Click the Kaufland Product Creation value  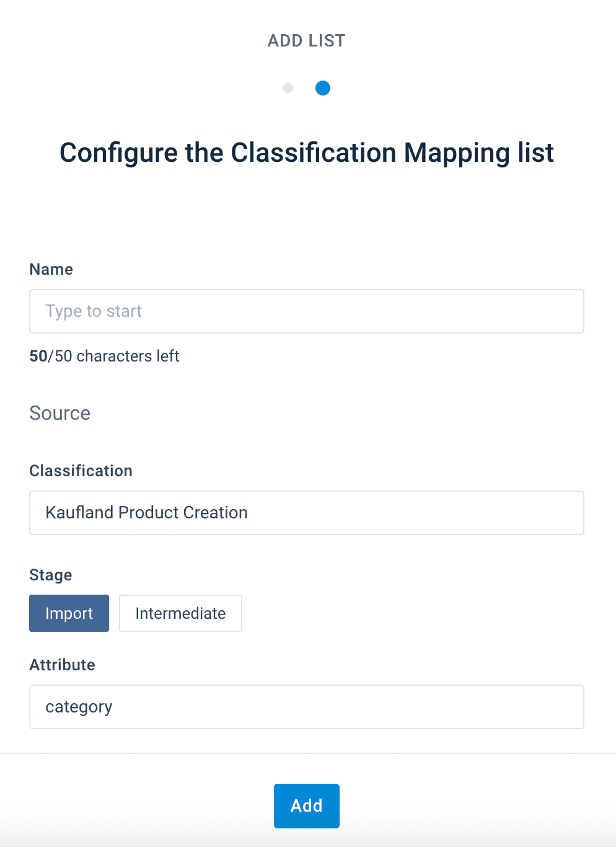147,513
